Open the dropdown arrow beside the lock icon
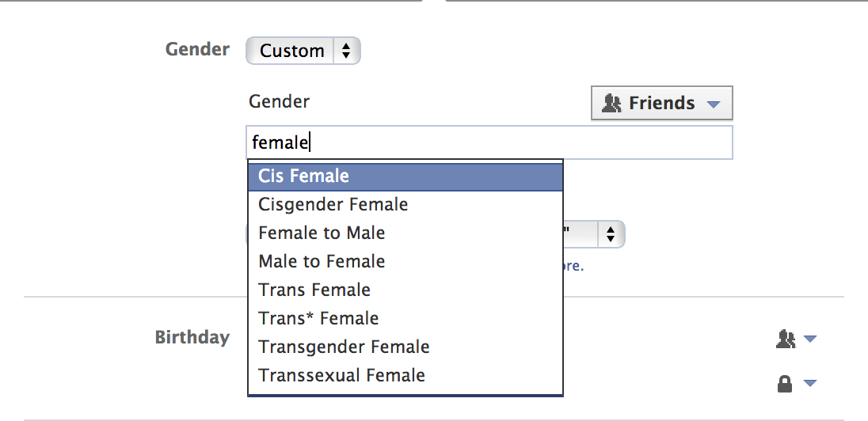This screenshot has width=868, height=421. point(809,385)
